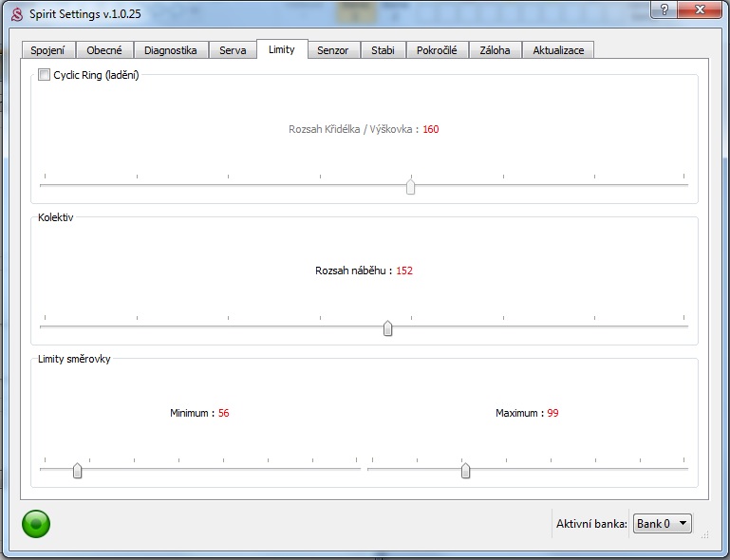The height and width of the screenshot is (560, 730).
Task: Click the Rozsah Křidélka / Výškovka slider handle
Action: click(x=410, y=186)
